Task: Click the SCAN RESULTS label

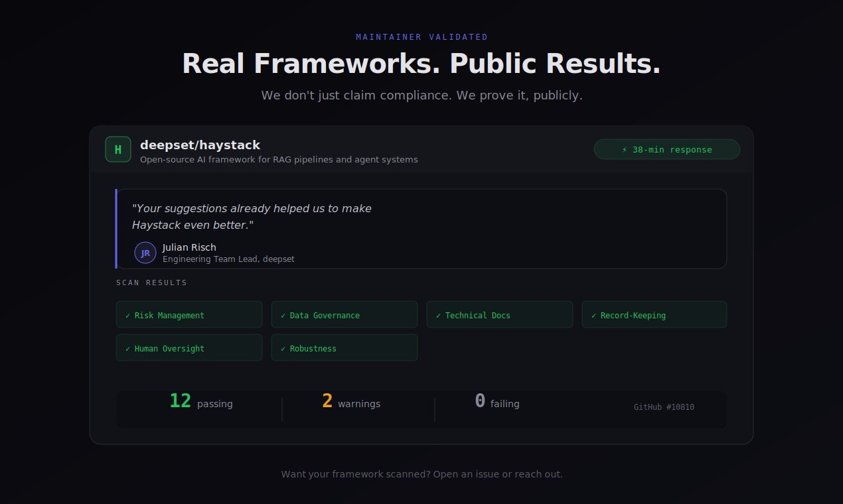Action: pos(152,283)
